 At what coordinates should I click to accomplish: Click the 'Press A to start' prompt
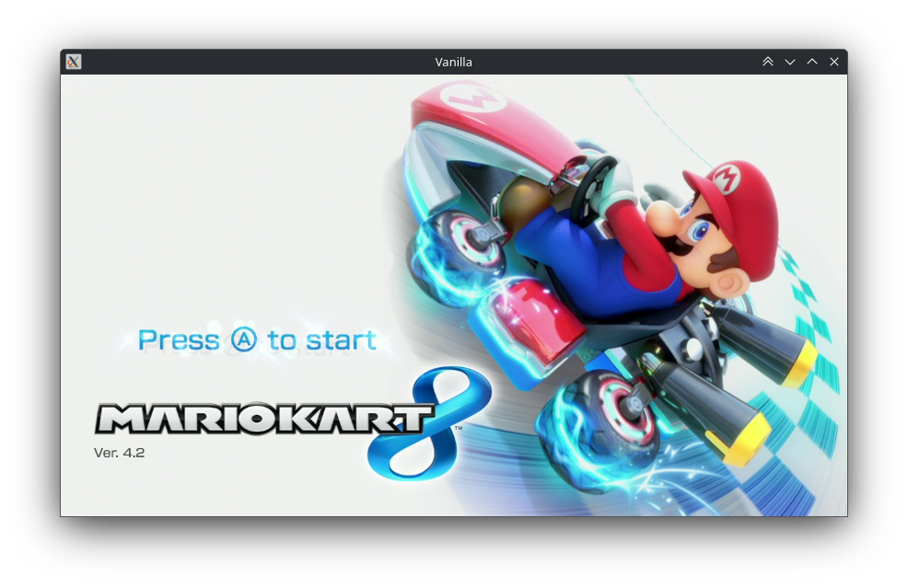(x=257, y=340)
